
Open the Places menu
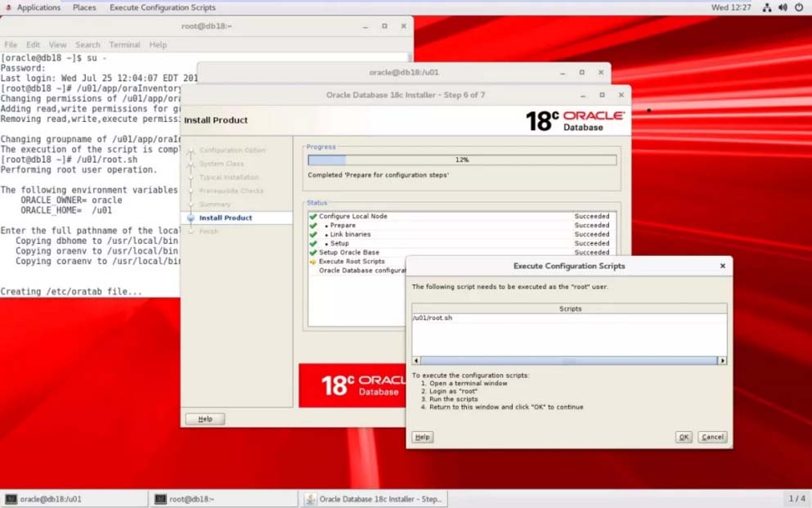(84, 7)
